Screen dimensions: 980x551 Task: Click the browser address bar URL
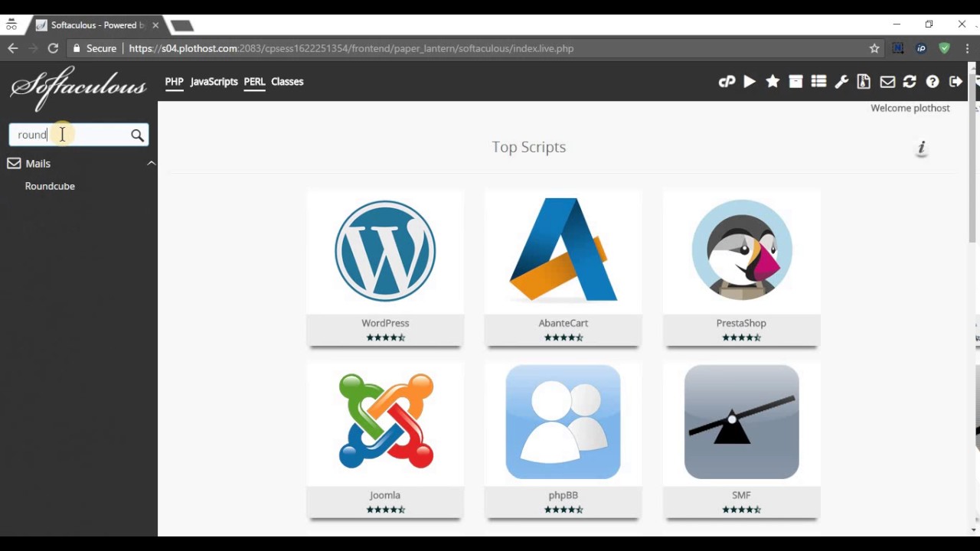click(x=351, y=48)
